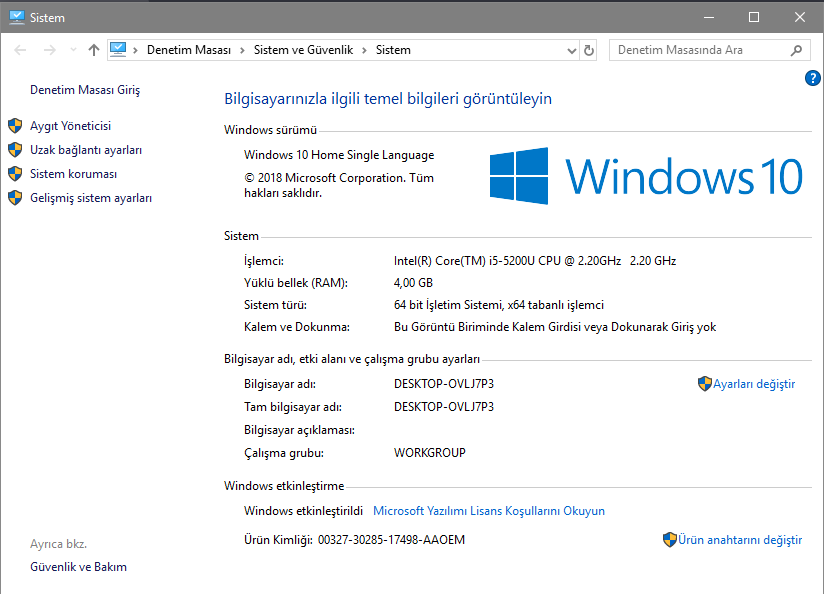Click the search magnifier icon
The width and height of the screenshot is (824, 594).
click(x=797, y=50)
